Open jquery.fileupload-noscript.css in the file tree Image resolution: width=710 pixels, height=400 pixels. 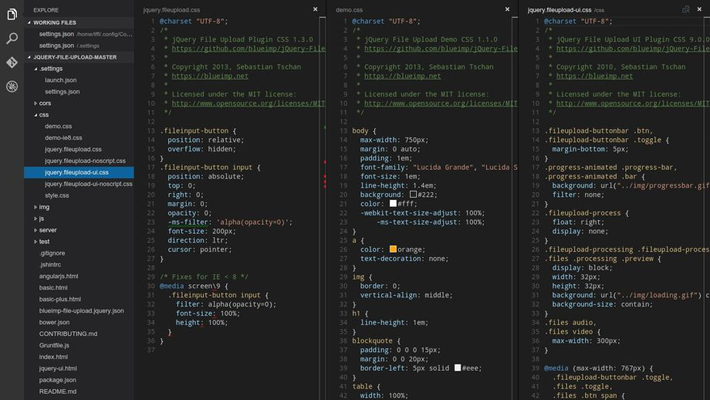point(85,161)
